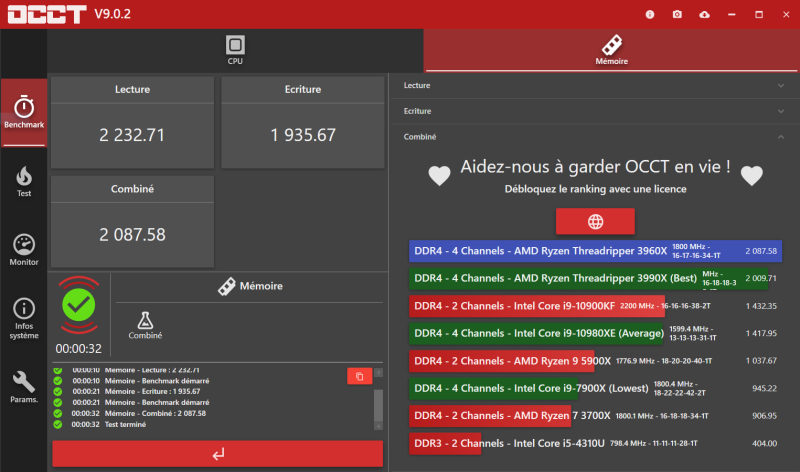The image size is (800, 472).
Task: Expand the Ecriture ranking section
Action: [x=595, y=111]
